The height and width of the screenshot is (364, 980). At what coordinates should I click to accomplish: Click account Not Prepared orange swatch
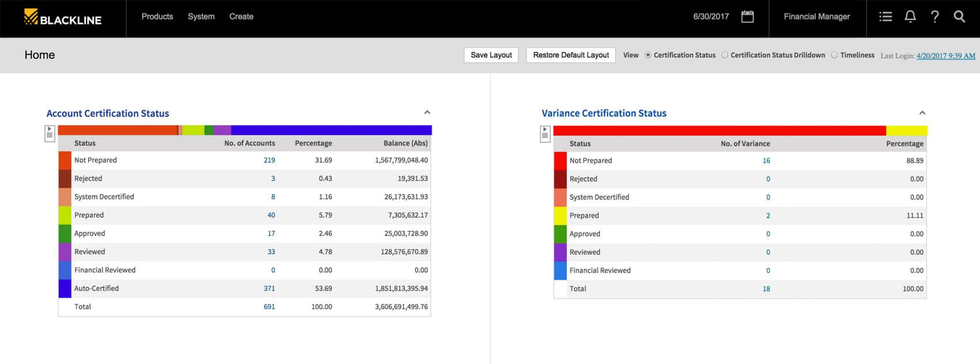[x=65, y=160]
